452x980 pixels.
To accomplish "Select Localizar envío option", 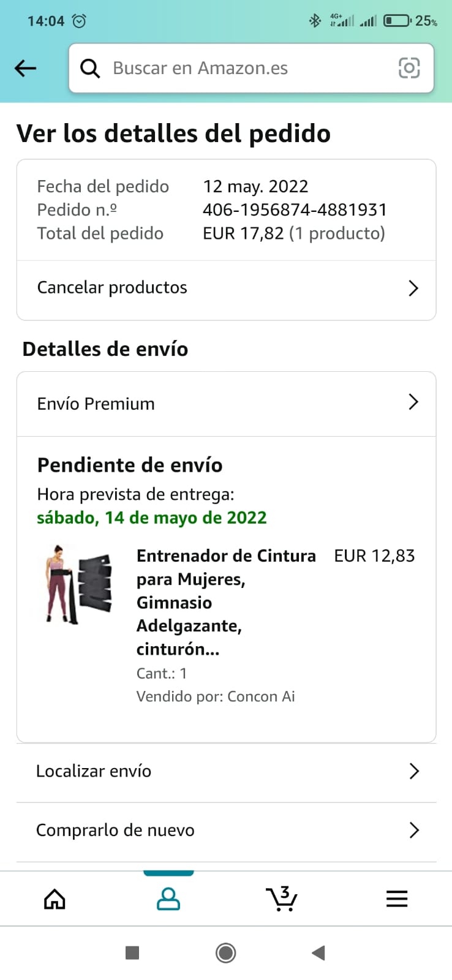I will click(x=226, y=772).
